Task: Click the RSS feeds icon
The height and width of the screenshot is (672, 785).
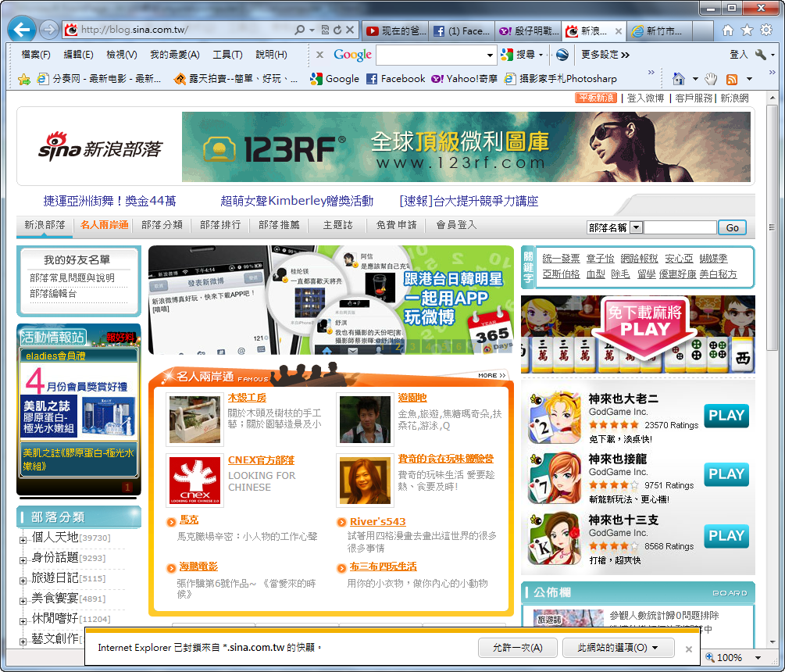Action: pos(732,79)
